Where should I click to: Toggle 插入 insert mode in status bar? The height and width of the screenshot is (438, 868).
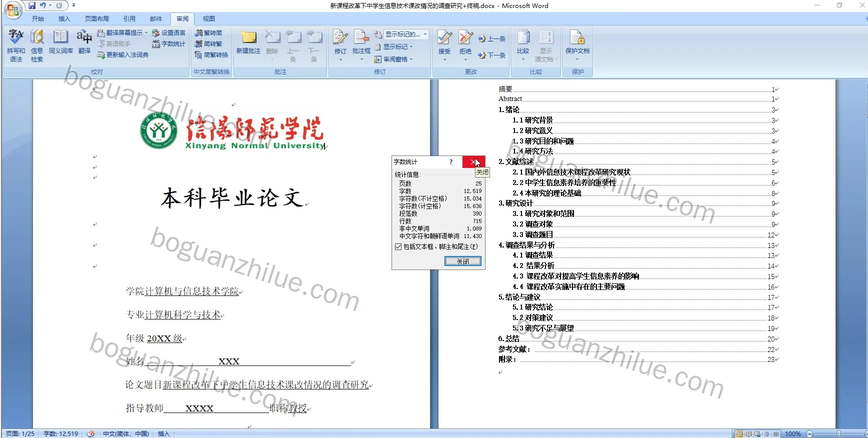(164, 433)
